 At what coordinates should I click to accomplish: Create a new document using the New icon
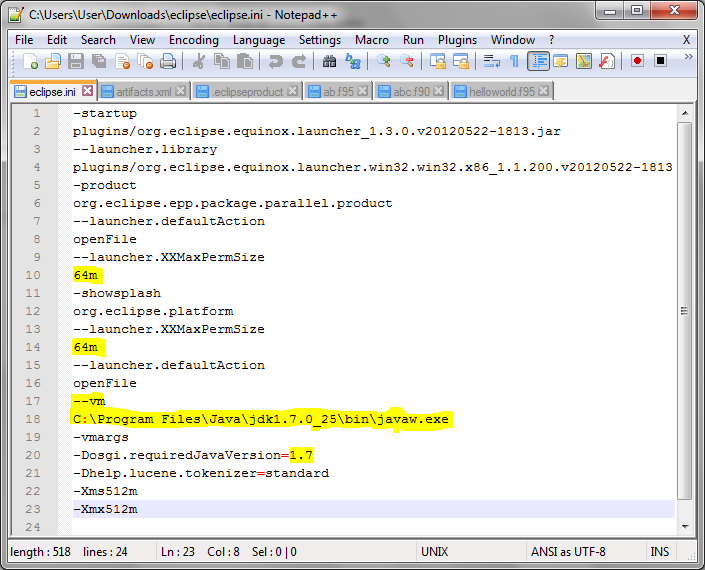coord(30,61)
